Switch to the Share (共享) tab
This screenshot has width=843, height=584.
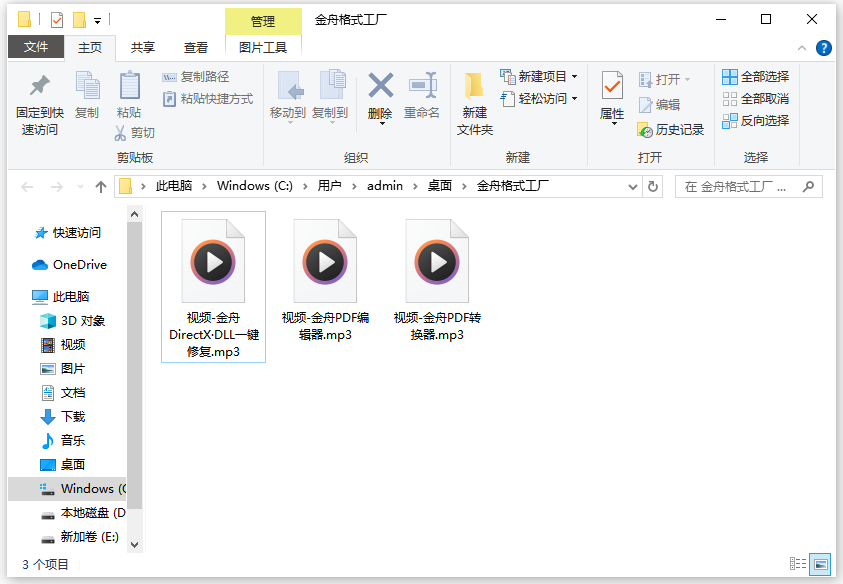pyautogui.click(x=142, y=47)
